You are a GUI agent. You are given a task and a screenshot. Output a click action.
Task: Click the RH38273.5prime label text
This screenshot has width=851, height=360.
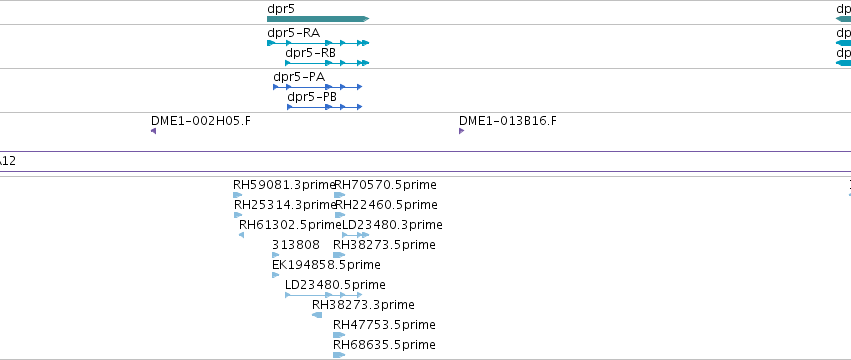point(384,245)
